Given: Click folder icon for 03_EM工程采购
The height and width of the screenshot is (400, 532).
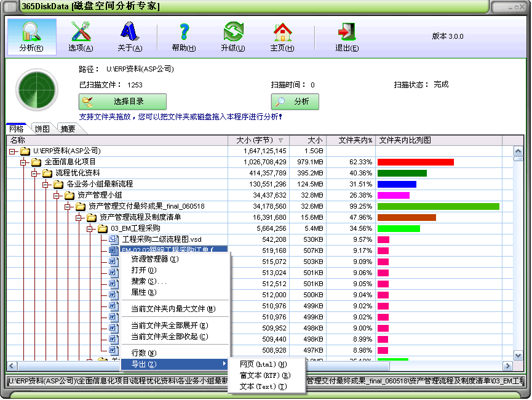Looking at the screenshot, I should (103, 228).
